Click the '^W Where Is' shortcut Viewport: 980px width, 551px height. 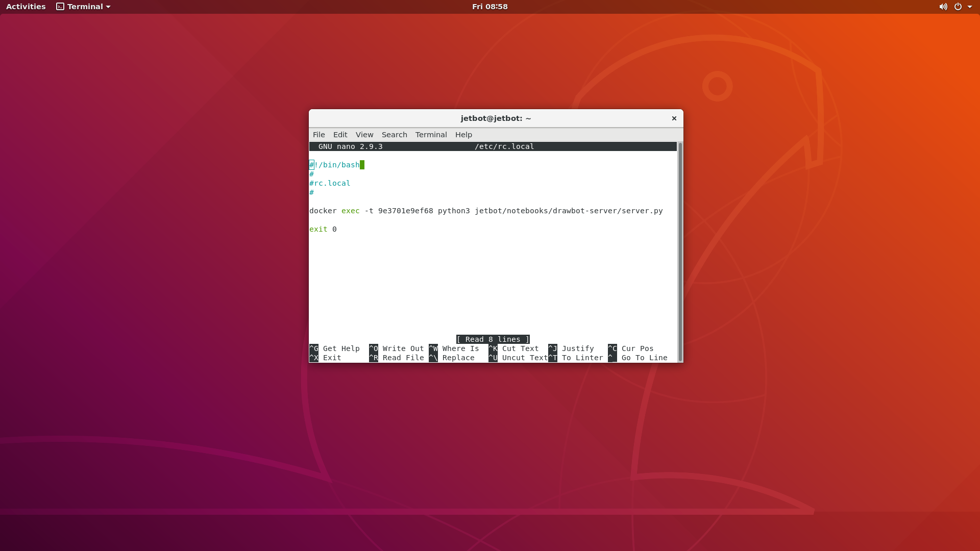pyautogui.click(x=454, y=348)
